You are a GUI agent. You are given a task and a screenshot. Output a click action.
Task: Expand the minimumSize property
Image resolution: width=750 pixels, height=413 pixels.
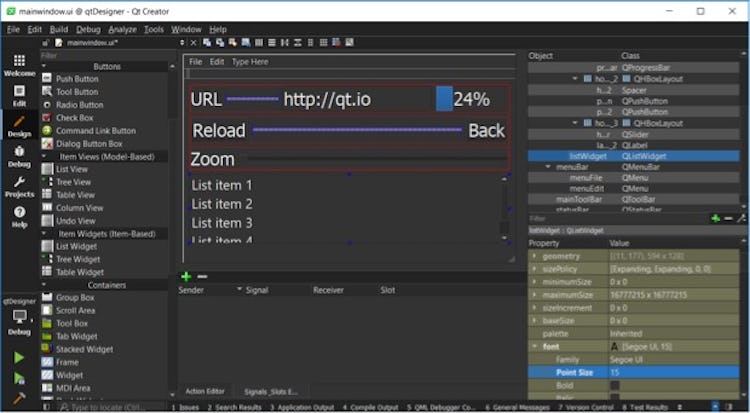(534, 282)
